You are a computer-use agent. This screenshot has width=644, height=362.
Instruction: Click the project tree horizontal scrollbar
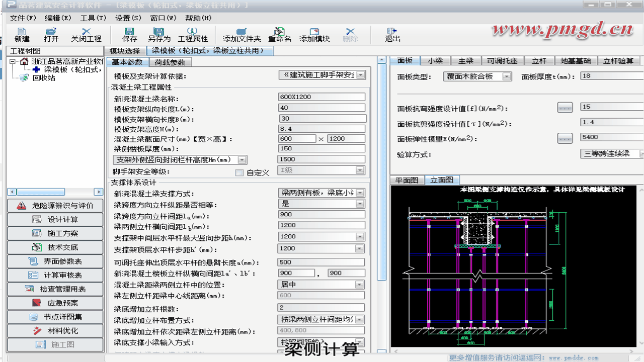[x=55, y=192]
